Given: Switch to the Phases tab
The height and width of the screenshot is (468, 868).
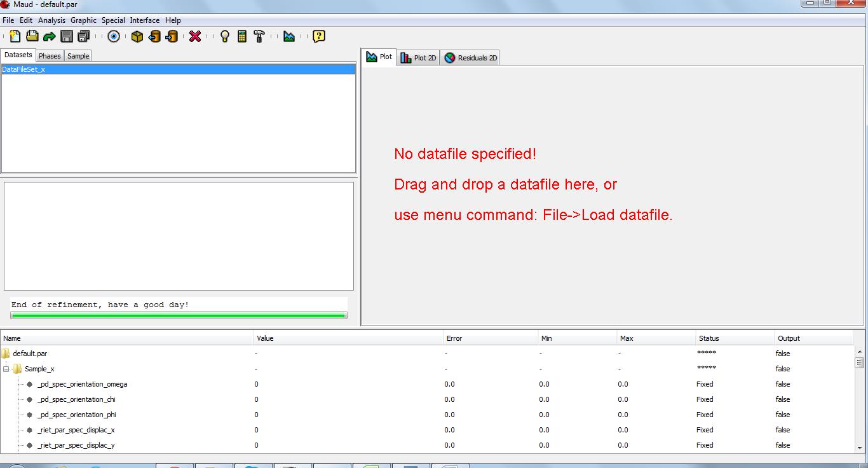Looking at the screenshot, I should coord(50,56).
